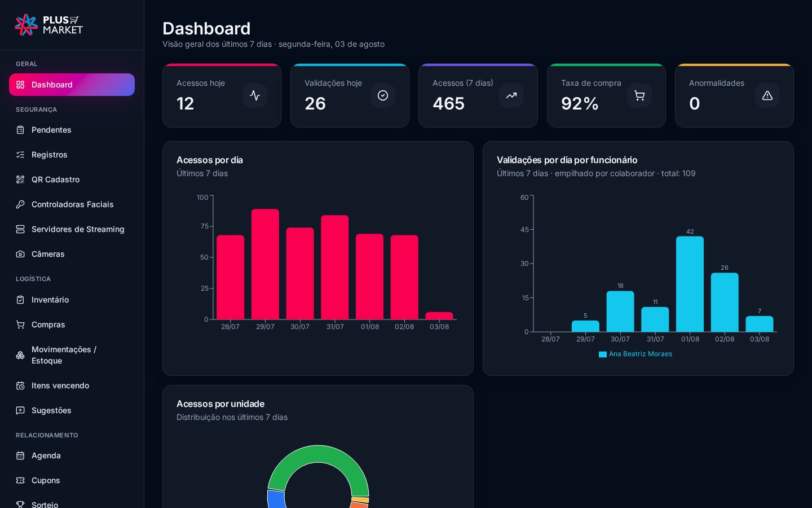
Task: Click the Inventário clipboard-check icon
Action: click(x=20, y=300)
